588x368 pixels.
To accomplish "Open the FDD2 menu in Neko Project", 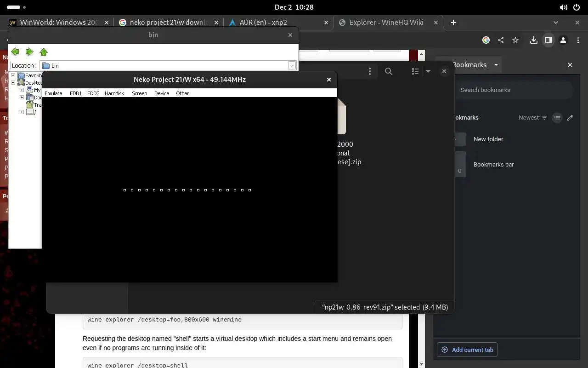I will pos(93,93).
